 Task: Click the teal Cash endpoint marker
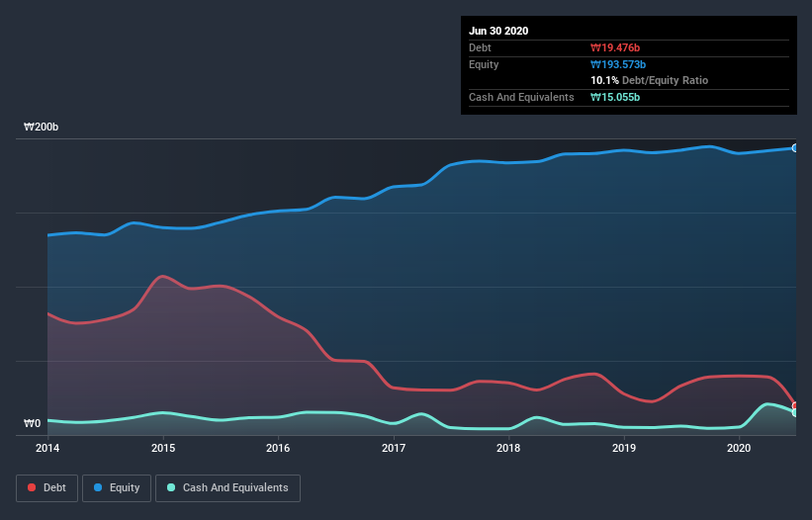pos(795,413)
